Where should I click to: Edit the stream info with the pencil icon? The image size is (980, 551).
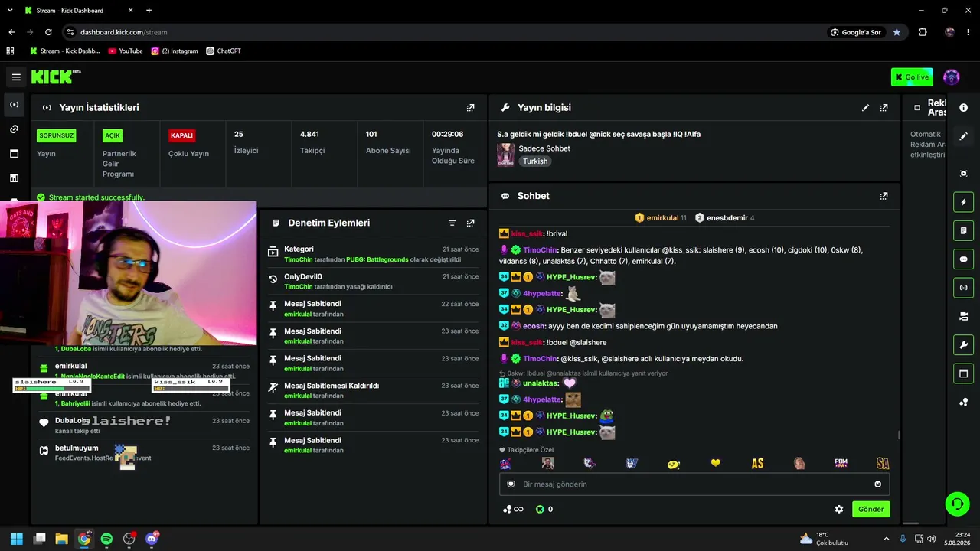(x=865, y=108)
